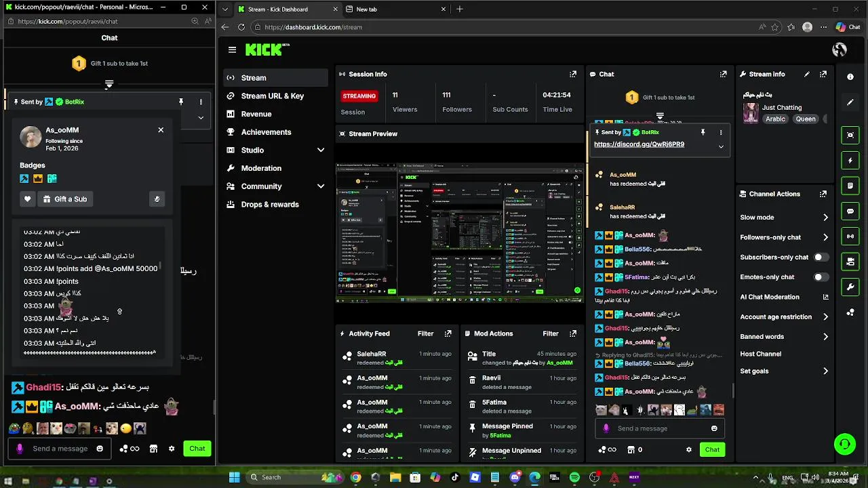Open Drops & rewards in the sidebar
The height and width of the screenshot is (488, 868).
(276, 204)
